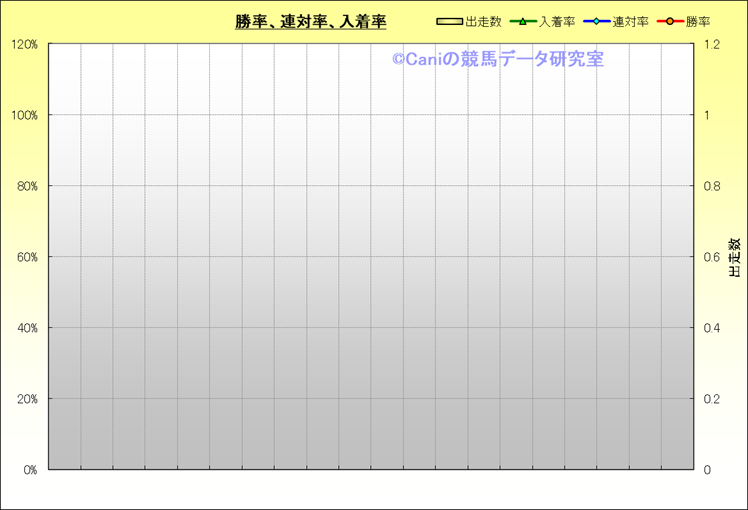Click the 100% label on left axis
Viewport: 748px width, 510px height.
24,116
